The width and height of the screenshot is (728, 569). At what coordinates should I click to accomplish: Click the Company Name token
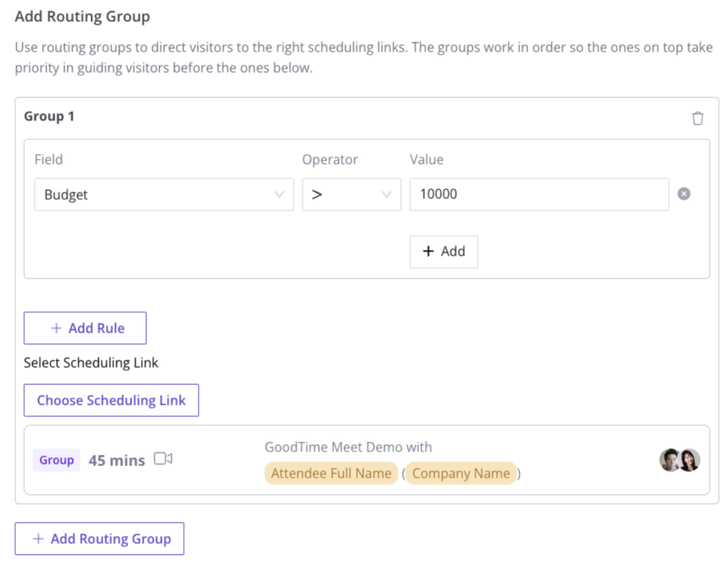[x=461, y=473]
